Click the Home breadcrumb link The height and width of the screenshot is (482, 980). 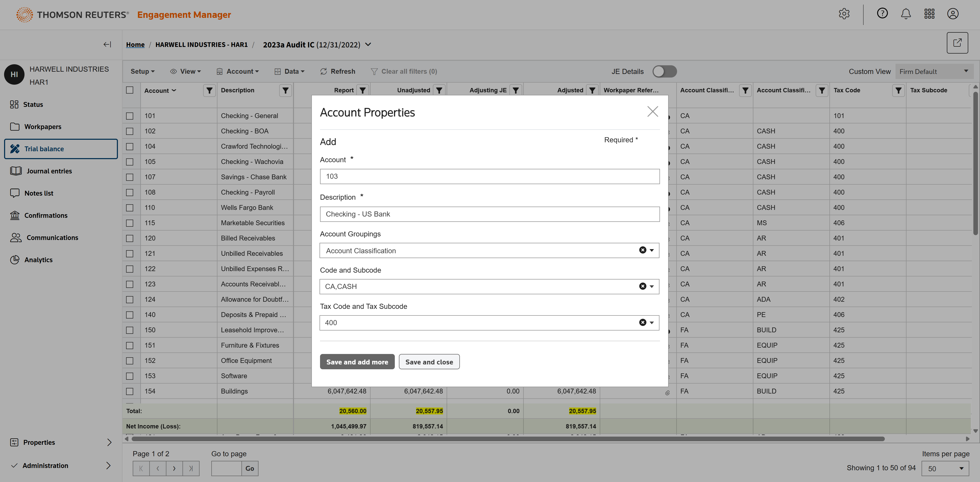[x=135, y=45]
